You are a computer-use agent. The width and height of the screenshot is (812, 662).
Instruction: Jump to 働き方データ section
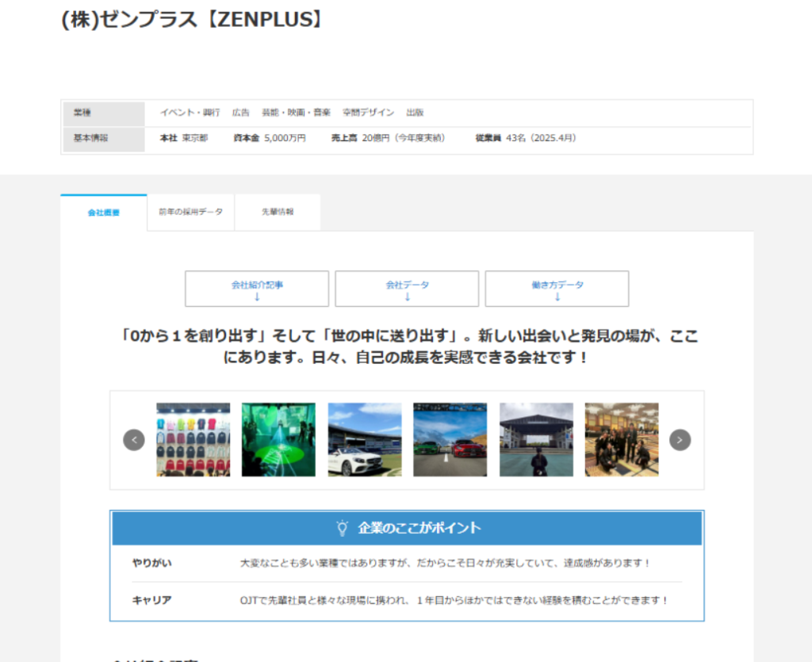click(x=557, y=289)
